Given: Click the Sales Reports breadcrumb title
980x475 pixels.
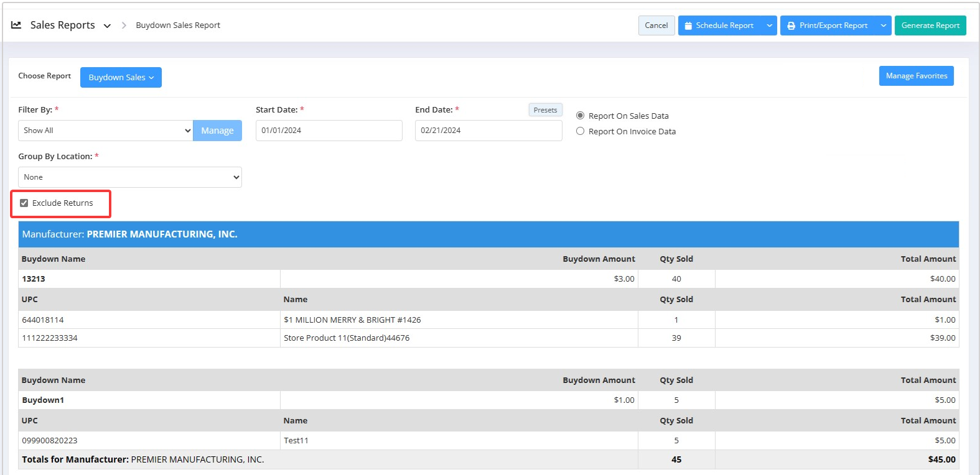Looking at the screenshot, I should tap(63, 25).
